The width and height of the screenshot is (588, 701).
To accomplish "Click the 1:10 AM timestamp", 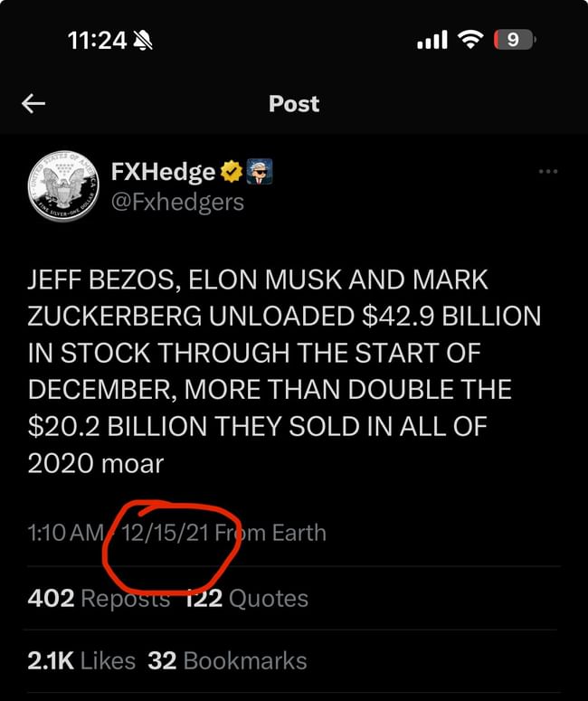I will point(65,533).
